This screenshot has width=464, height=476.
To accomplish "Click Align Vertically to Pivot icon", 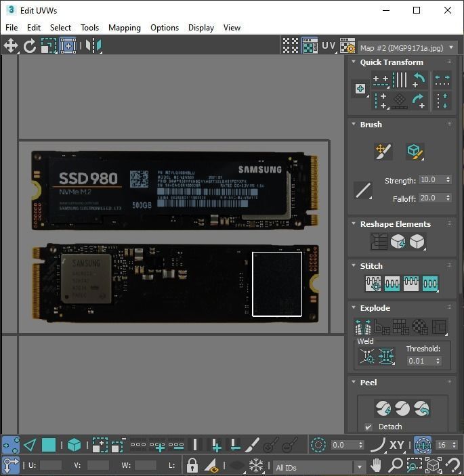I will (381, 100).
